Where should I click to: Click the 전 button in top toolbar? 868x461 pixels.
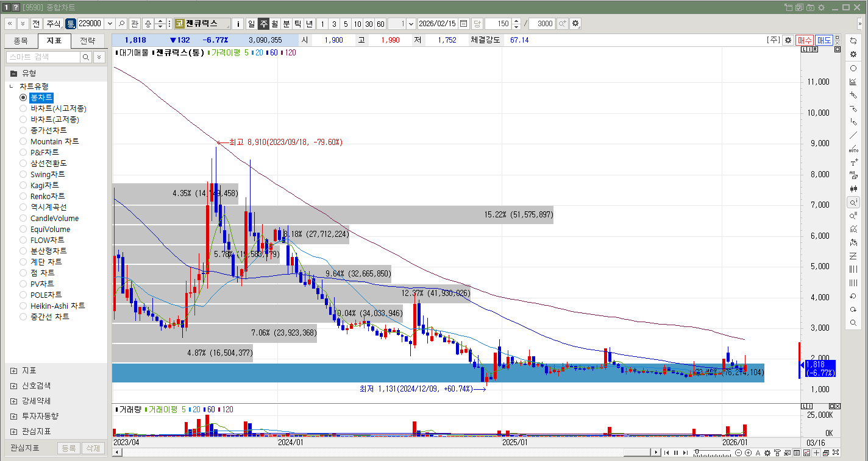click(x=35, y=24)
